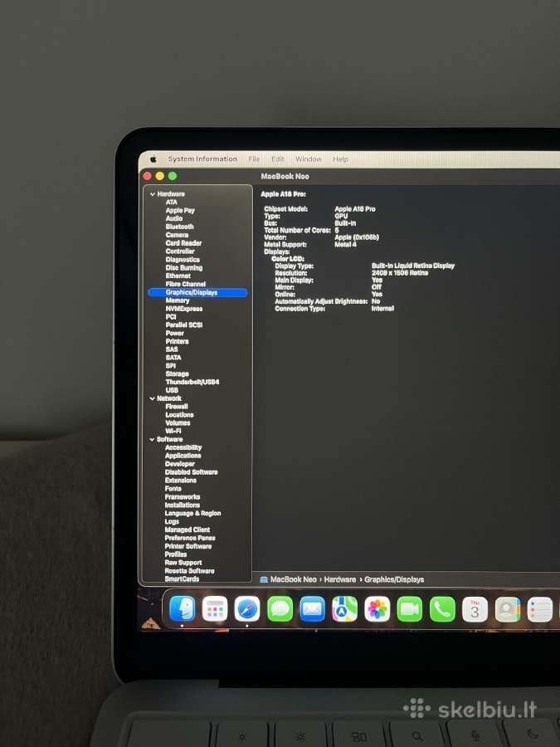Select Locations under Network
The height and width of the screenshot is (747, 560).
click(x=179, y=415)
